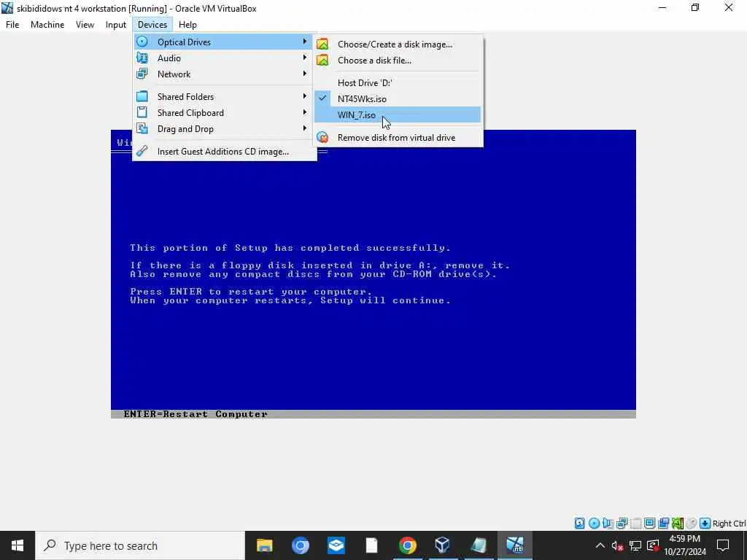Open VirtualBox Manager from the taskbar
Screen dimensions: 747x560
pos(443,545)
